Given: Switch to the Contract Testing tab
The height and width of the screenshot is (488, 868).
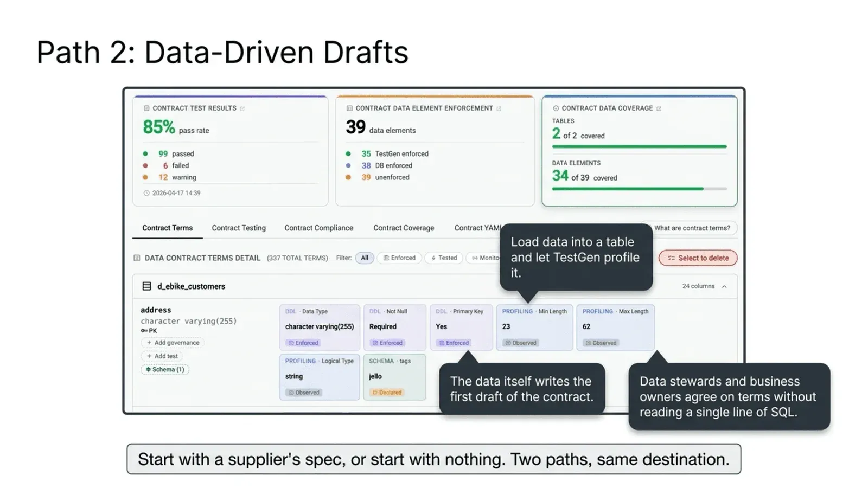Looking at the screenshot, I should [x=239, y=228].
